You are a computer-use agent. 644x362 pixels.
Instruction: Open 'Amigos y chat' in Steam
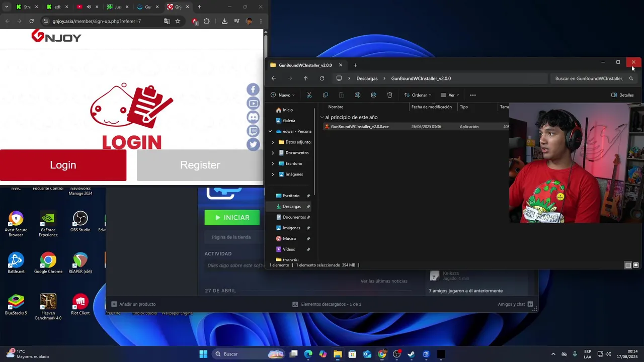pos(515,304)
